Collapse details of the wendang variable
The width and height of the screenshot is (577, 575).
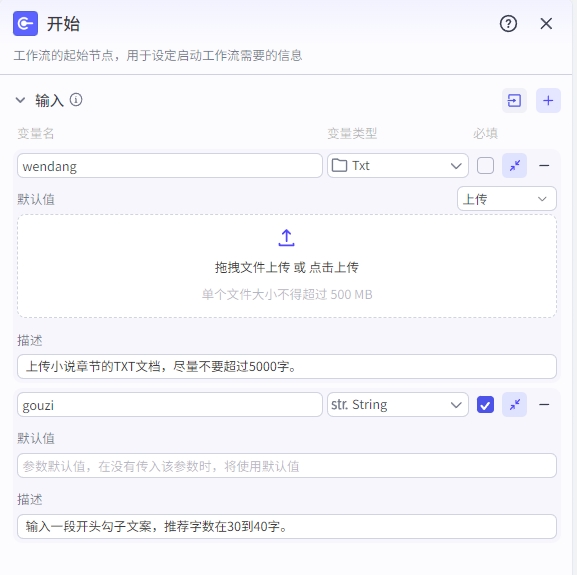(x=514, y=166)
